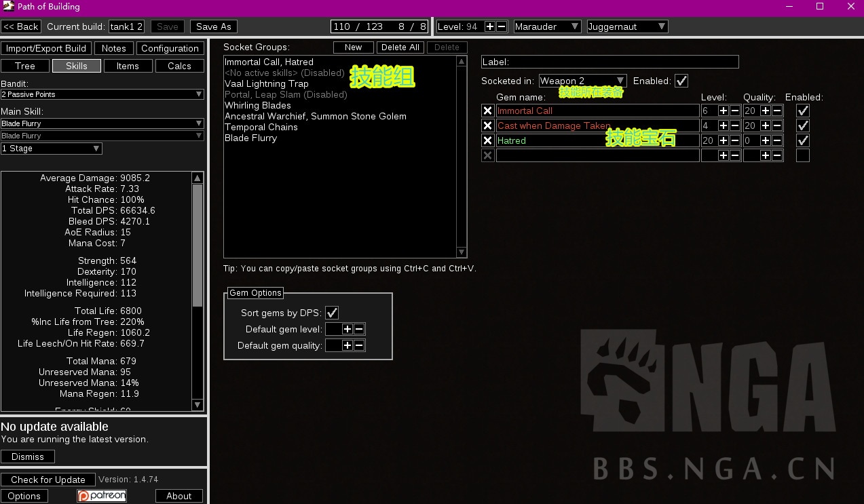Remove the Immortal Call gem with X
This screenshot has width=864, height=504.
coord(487,111)
